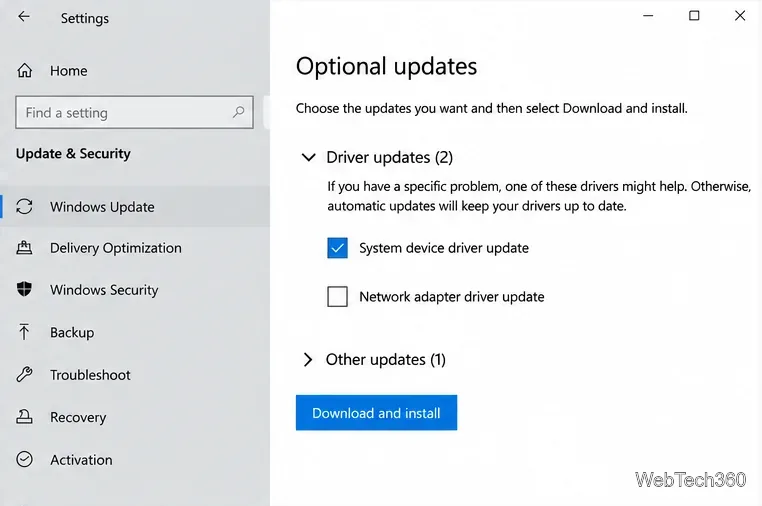Click the Home house icon
The image size is (762, 506).
(x=25, y=71)
